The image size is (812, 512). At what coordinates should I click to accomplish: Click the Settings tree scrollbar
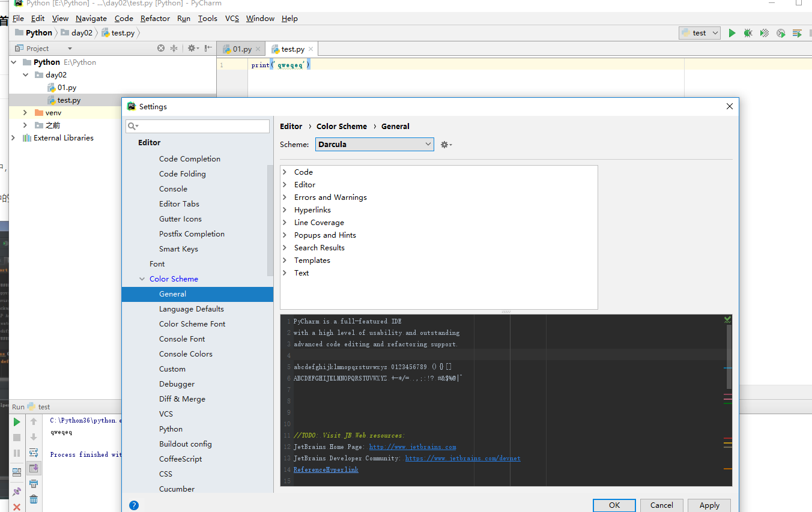point(270,220)
